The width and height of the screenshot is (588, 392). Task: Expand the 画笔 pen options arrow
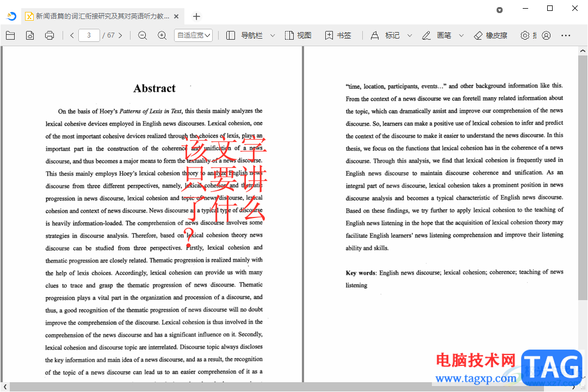tap(461, 35)
